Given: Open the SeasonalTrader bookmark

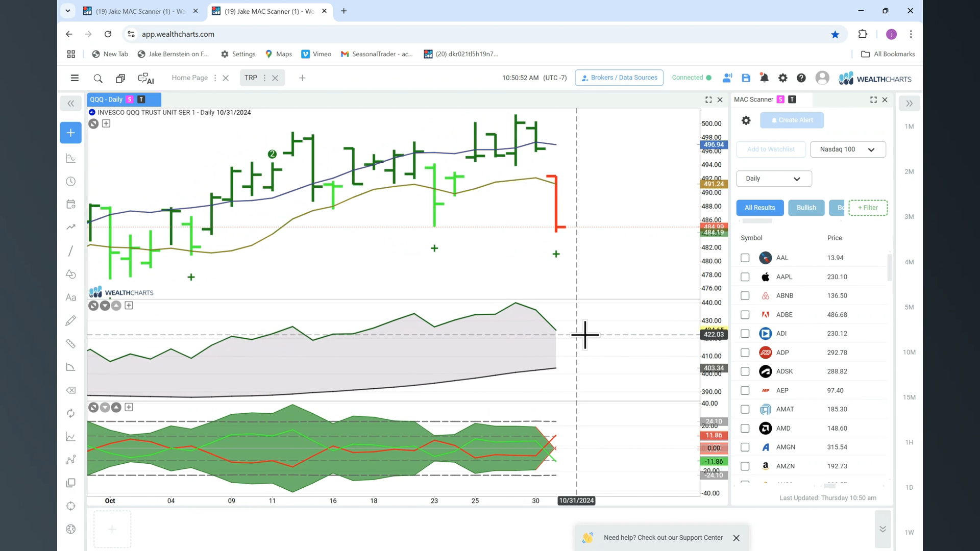Looking at the screenshot, I should coord(377,54).
